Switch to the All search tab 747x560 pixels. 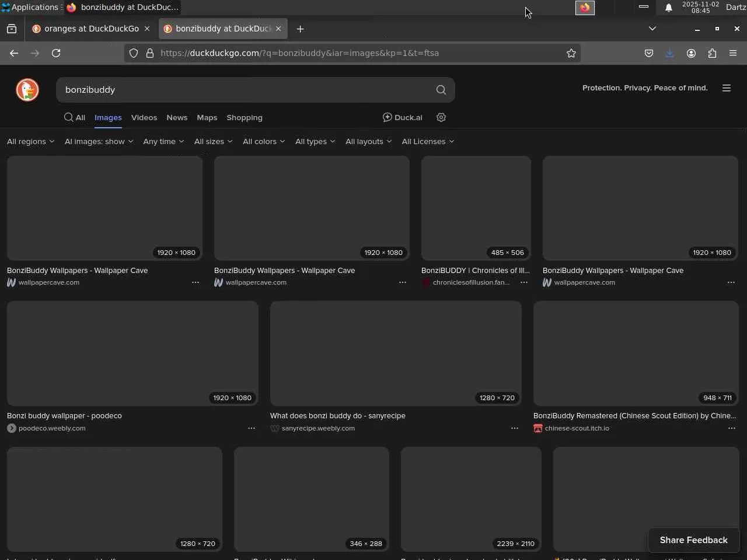pos(75,117)
